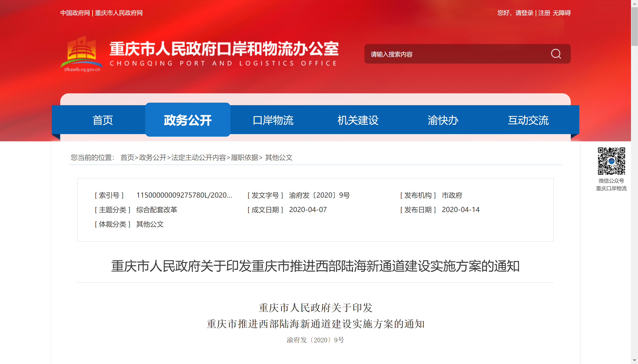This screenshot has width=638, height=364.
Task: Click breadcrumb 履职依据 link
Action: (x=244, y=157)
